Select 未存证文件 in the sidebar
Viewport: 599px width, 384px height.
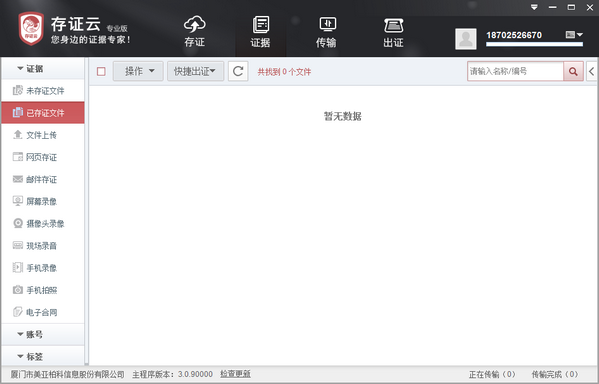pyautogui.click(x=43, y=91)
